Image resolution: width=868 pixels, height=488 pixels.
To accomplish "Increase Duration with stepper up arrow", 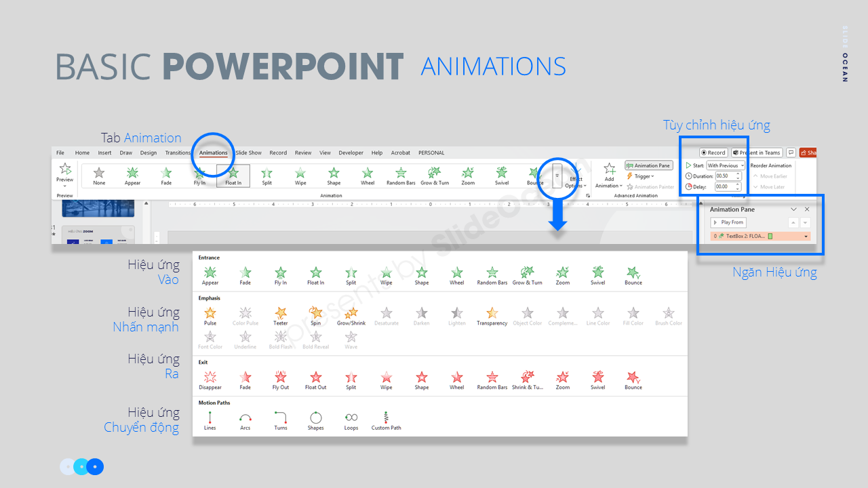I will [x=738, y=174].
